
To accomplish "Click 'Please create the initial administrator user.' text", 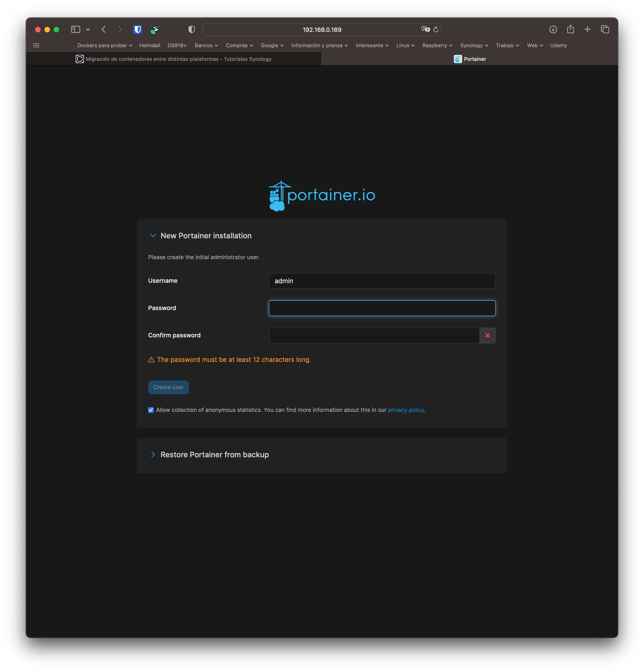I will point(204,257).
